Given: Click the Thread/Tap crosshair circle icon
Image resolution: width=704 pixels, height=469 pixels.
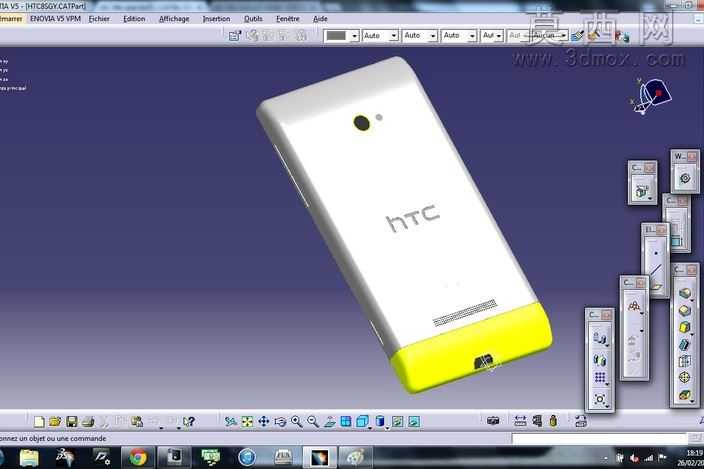Looking at the screenshot, I should (x=685, y=378).
